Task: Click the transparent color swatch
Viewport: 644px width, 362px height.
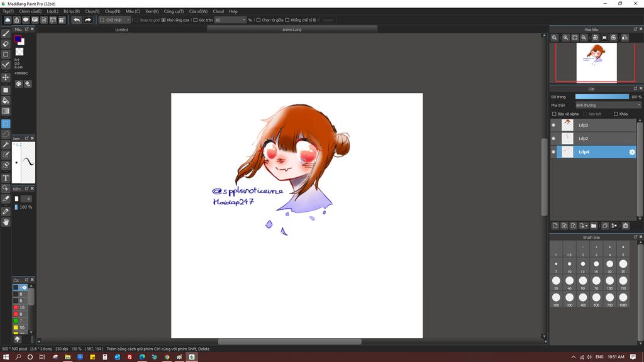Action: (x=19, y=52)
